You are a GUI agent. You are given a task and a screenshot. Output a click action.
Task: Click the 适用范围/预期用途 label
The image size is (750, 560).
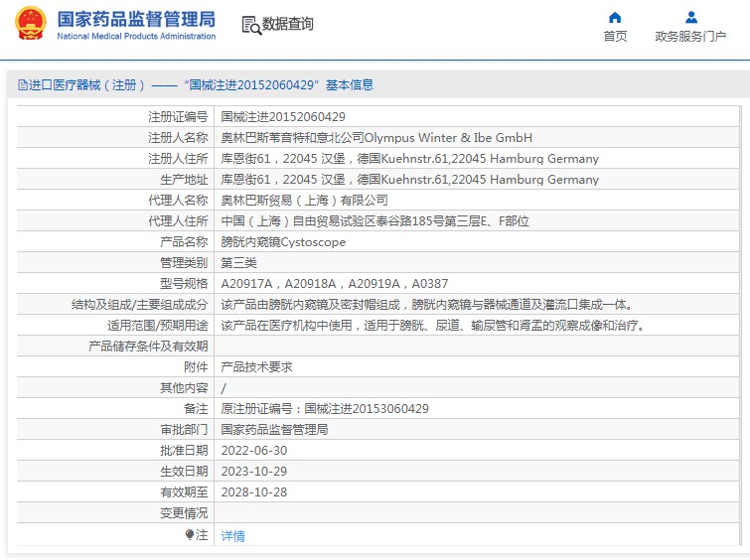pyautogui.click(x=158, y=326)
